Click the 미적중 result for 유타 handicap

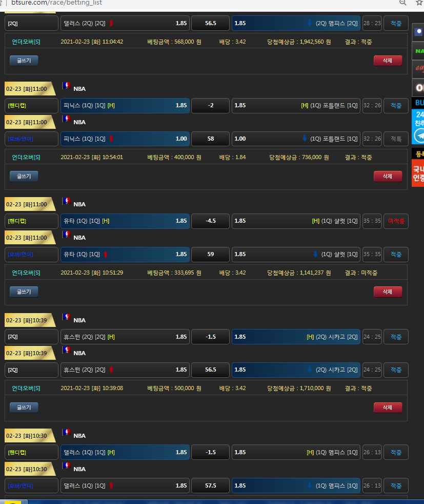point(396,221)
